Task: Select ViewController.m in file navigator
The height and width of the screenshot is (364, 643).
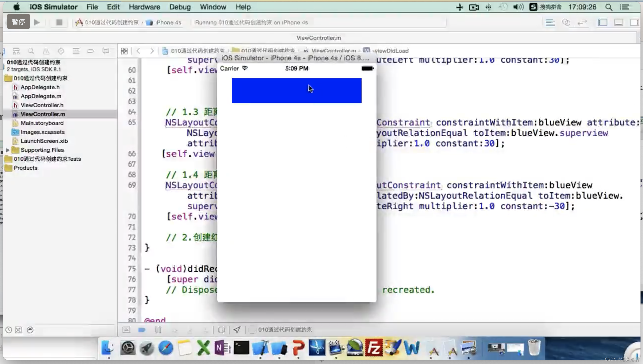Action: tap(42, 114)
